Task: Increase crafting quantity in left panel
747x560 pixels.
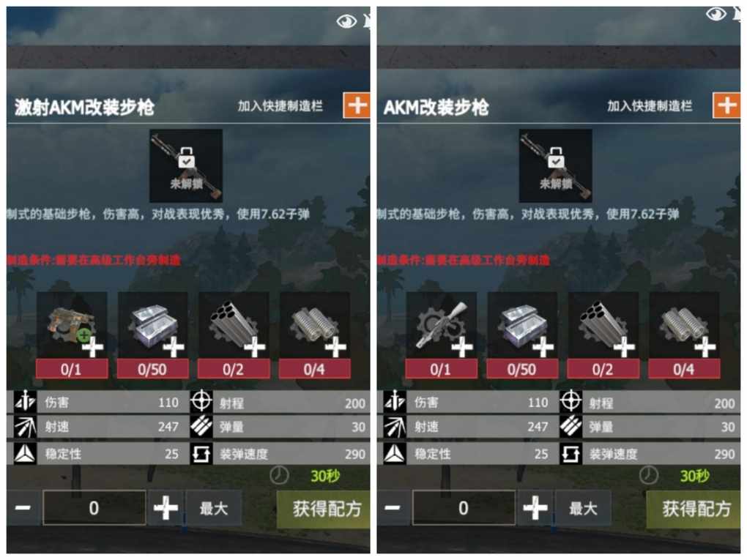Action: 166,507
